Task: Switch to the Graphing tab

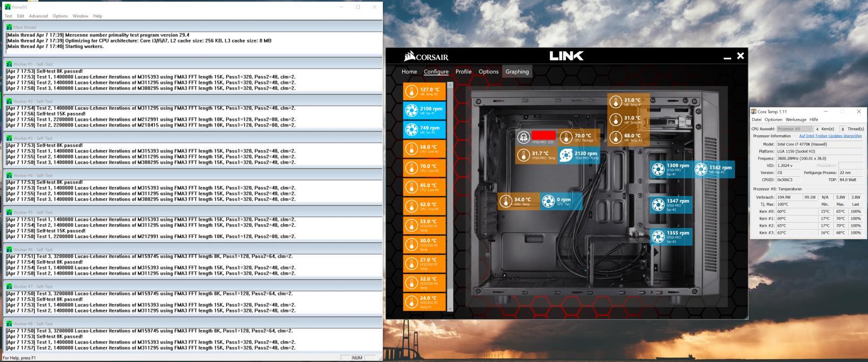Action: (x=517, y=72)
